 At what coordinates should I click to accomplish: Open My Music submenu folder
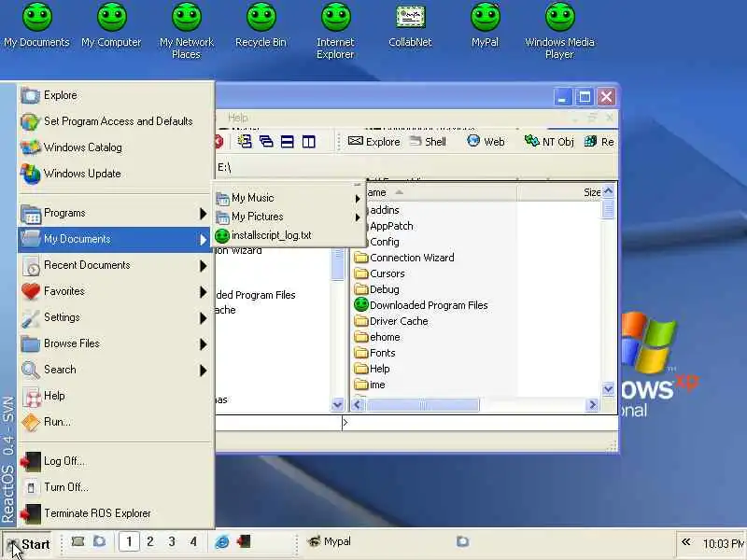289,198
